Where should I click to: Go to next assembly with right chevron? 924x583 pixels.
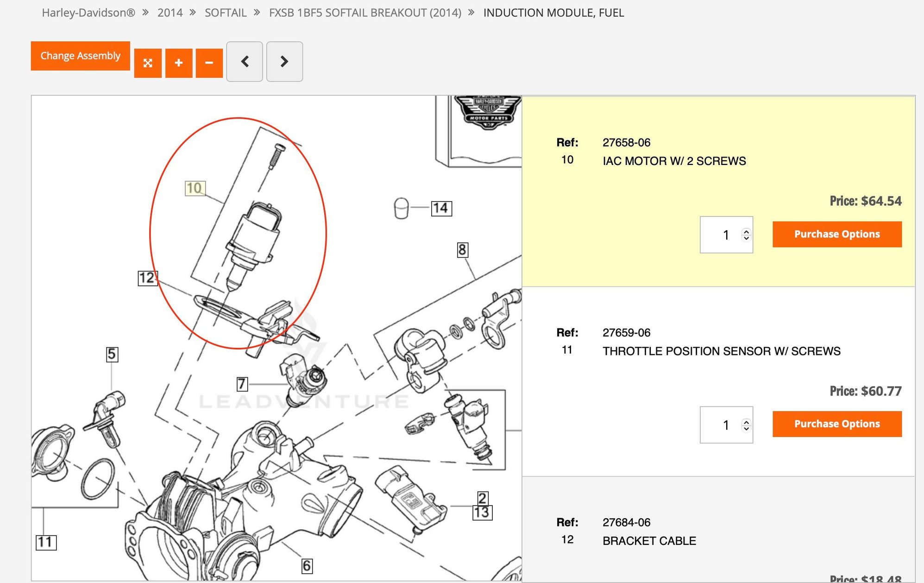[284, 62]
